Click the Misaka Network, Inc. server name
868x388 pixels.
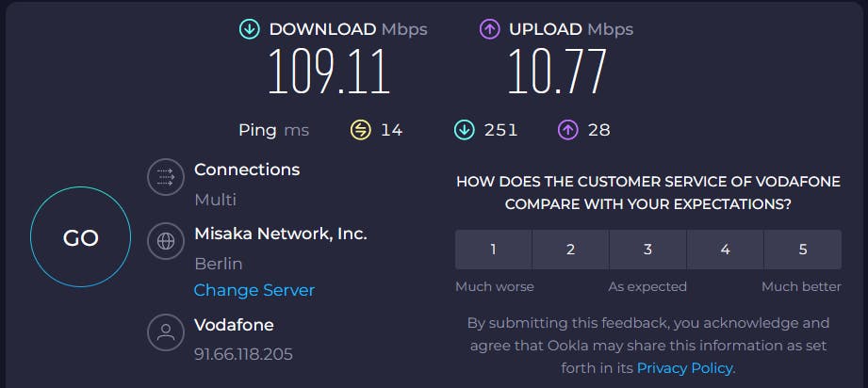(280, 233)
